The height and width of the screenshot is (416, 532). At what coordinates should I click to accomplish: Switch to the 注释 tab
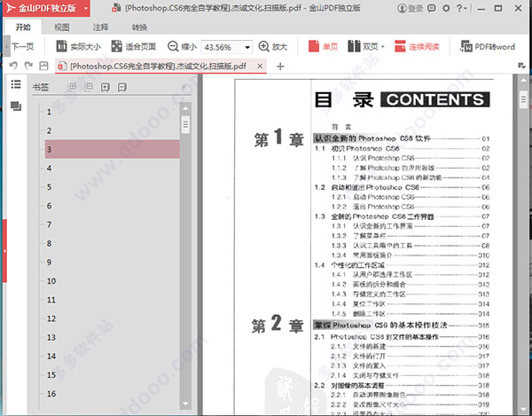(101, 27)
